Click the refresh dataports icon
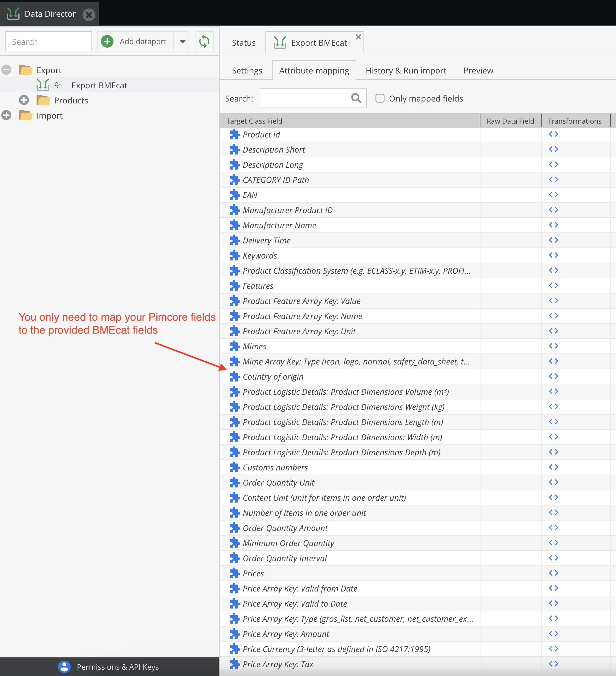 pyautogui.click(x=204, y=42)
